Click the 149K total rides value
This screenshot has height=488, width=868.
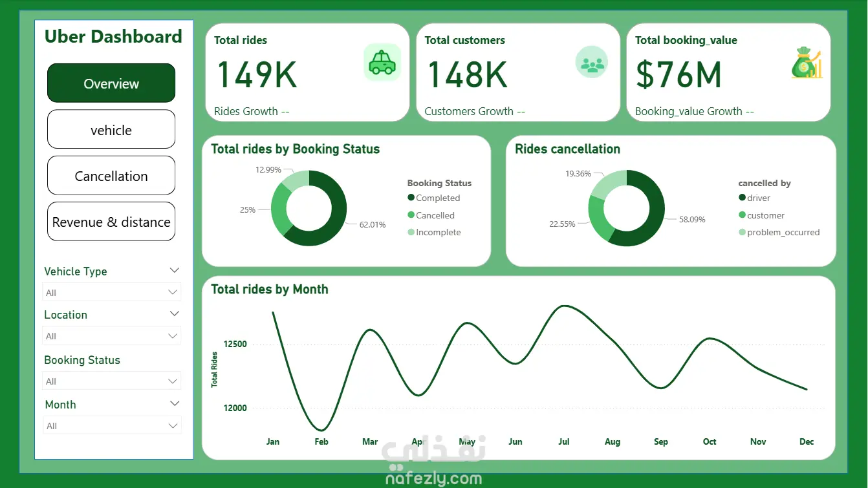coord(257,74)
